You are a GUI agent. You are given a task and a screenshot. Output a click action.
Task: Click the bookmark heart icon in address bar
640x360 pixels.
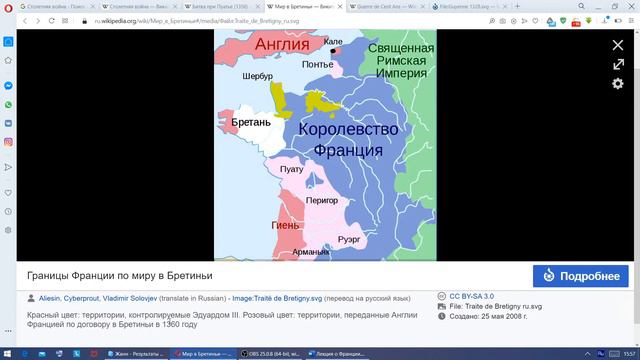(x=535, y=21)
